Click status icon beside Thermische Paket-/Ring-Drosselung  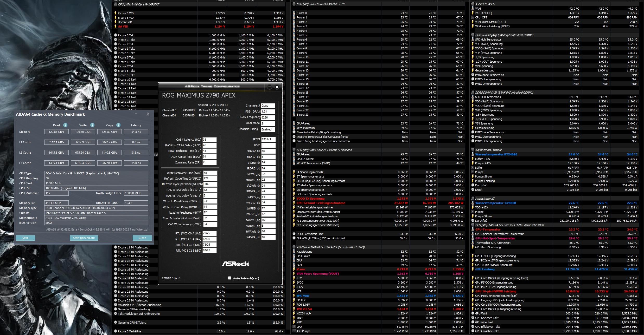tap(294, 132)
